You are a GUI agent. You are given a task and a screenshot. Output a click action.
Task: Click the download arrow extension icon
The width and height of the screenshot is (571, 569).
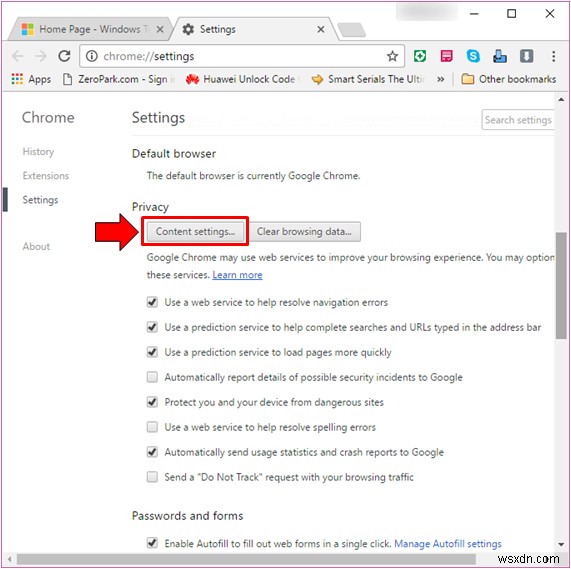coord(526,56)
